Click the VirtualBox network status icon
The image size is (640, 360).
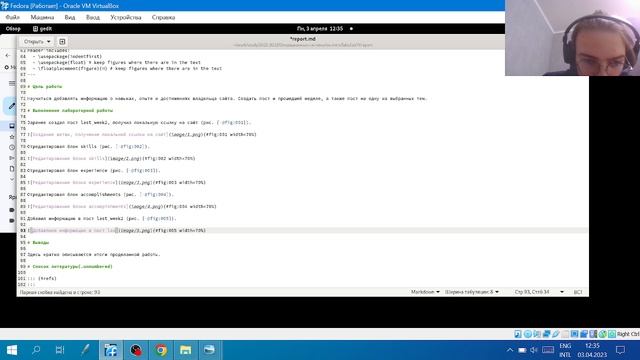click(547, 334)
